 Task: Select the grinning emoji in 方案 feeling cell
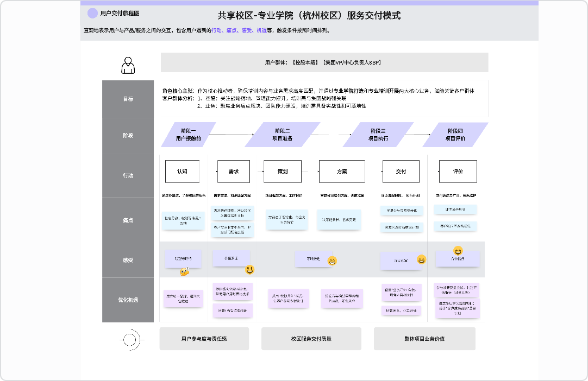coord(332,261)
